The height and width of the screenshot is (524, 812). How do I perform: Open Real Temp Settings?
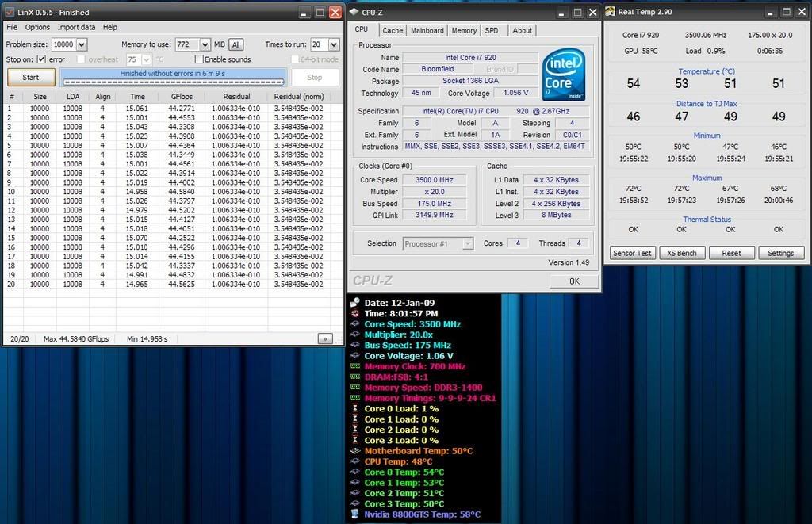pyautogui.click(x=780, y=253)
